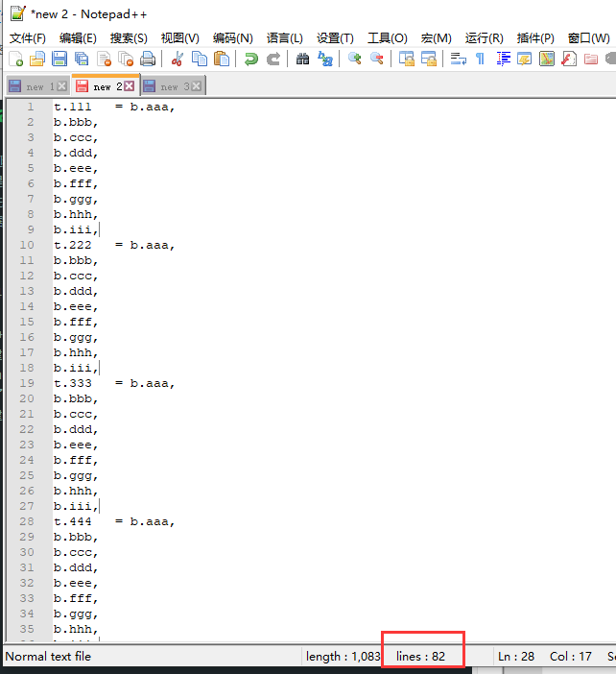
Task: Click the Save All icon
Action: click(x=82, y=59)
